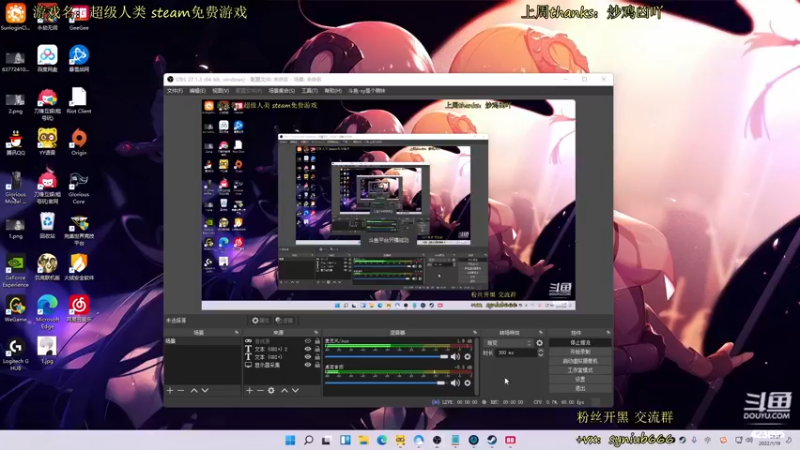
Task: Pop out the 场景 dock panel
Action: (x=236, y=333)
